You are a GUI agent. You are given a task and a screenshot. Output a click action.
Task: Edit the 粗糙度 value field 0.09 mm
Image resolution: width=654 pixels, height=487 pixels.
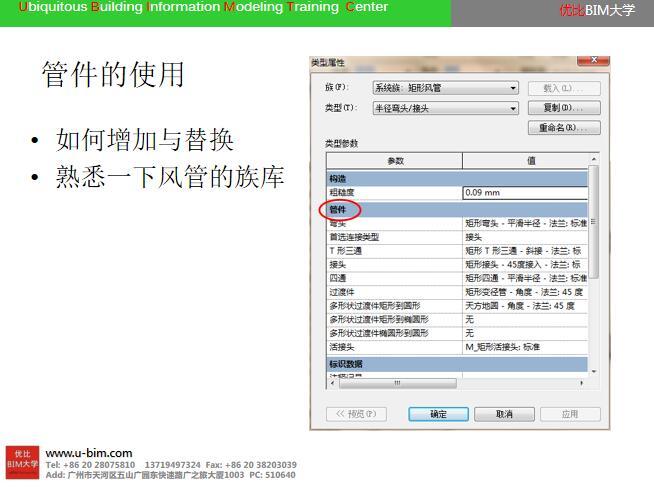pos(525,192)
